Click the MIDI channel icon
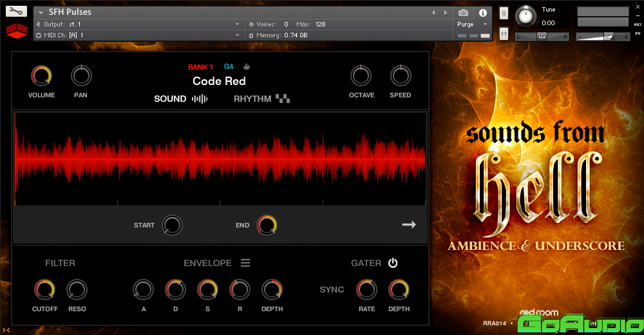644x335 pixels. click(x=39, y=35)
